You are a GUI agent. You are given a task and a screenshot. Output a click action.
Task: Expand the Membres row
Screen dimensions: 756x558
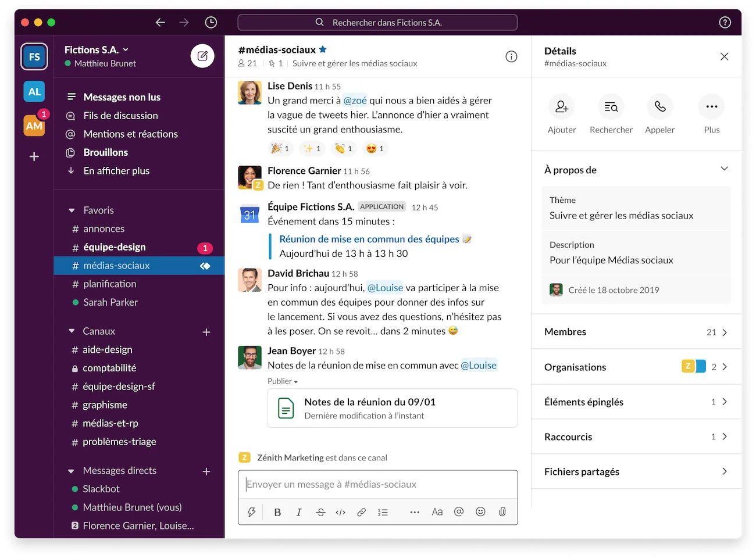pyautogui.click(x=637, y=332)
